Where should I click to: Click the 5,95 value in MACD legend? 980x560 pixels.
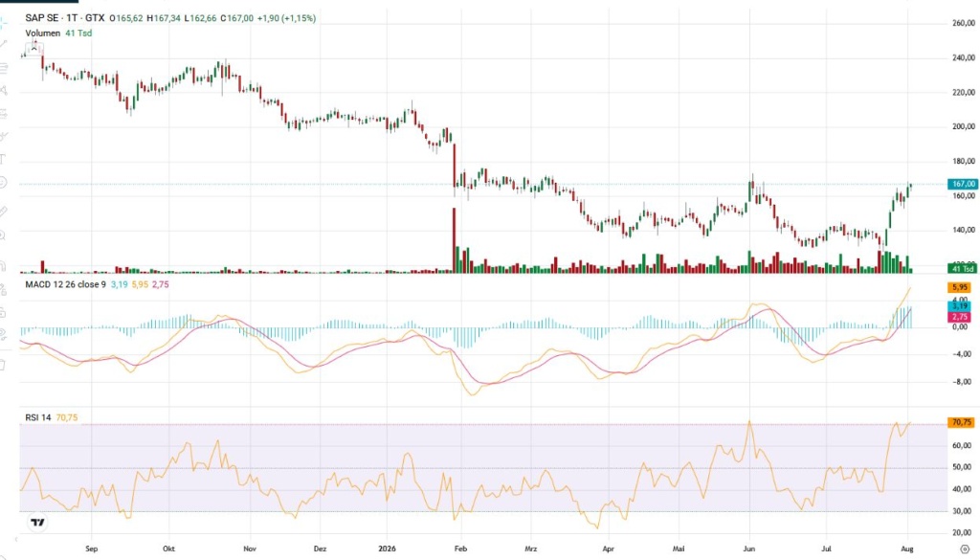coord(140,284)
